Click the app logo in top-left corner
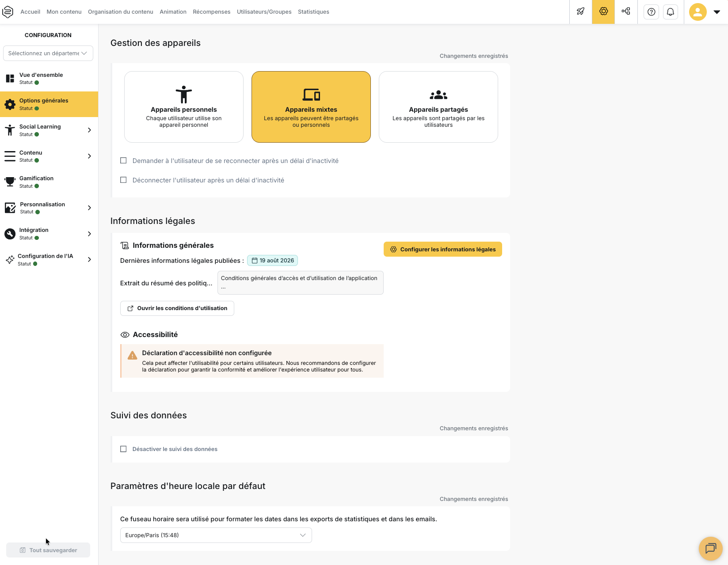This screenshot has height=565, width=728. 8,12
